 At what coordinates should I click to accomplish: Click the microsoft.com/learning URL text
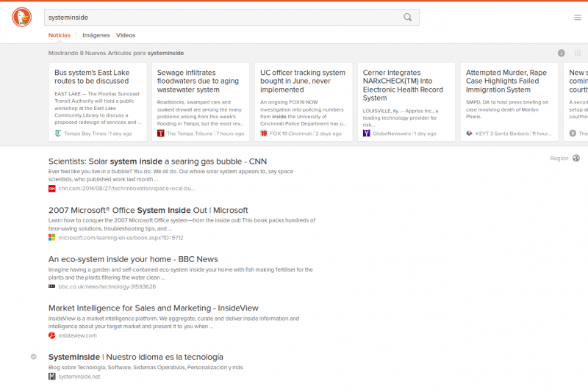(x=121, y=238)
